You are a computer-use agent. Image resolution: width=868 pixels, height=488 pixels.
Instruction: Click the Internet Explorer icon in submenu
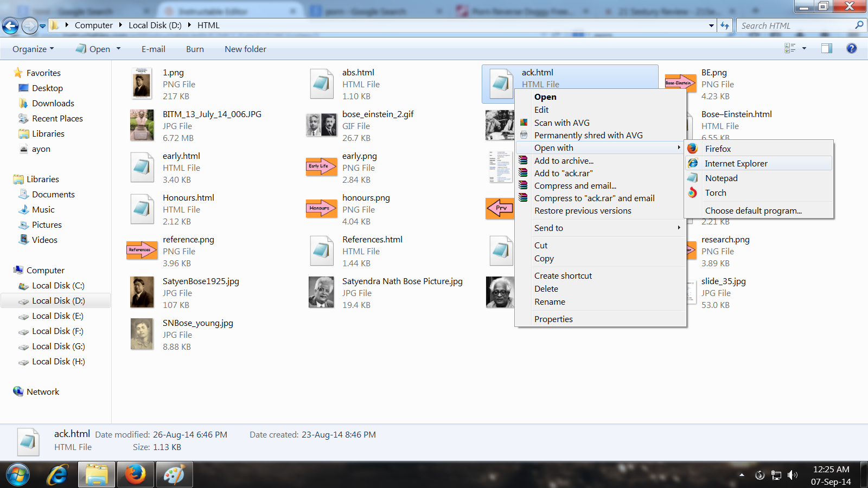point(693,163)
